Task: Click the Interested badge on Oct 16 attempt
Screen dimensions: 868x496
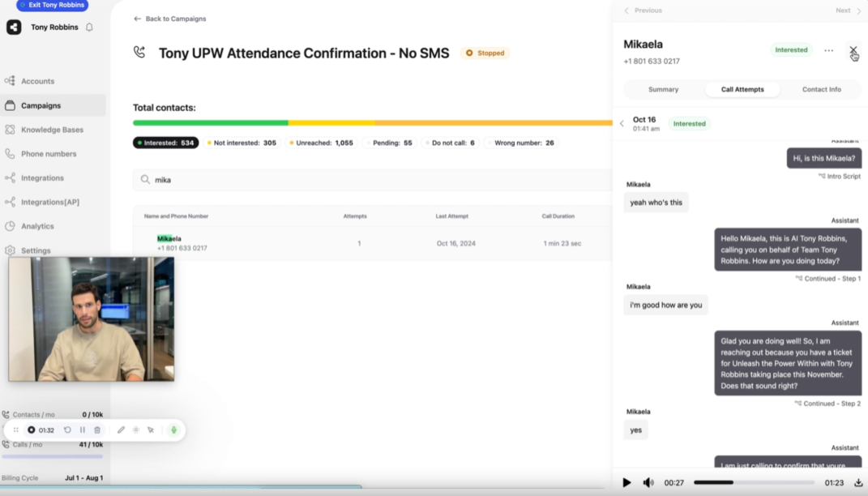Action: click(689, 124)
